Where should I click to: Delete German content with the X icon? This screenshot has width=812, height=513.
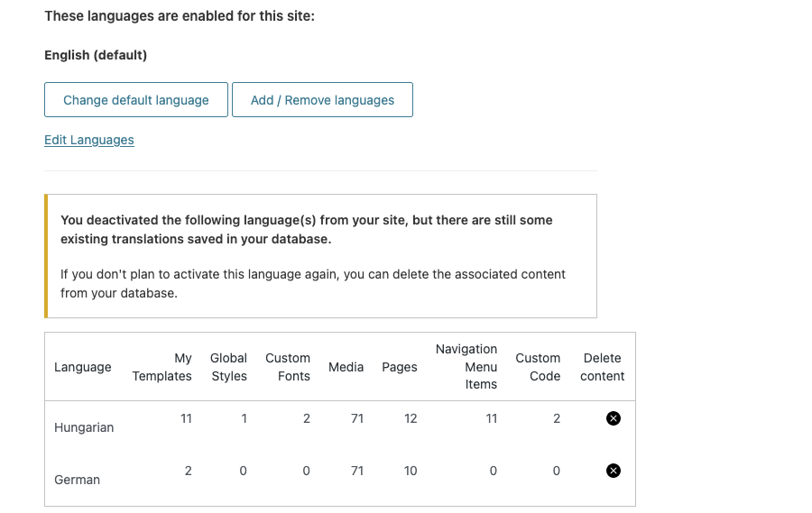pos(614,471)
